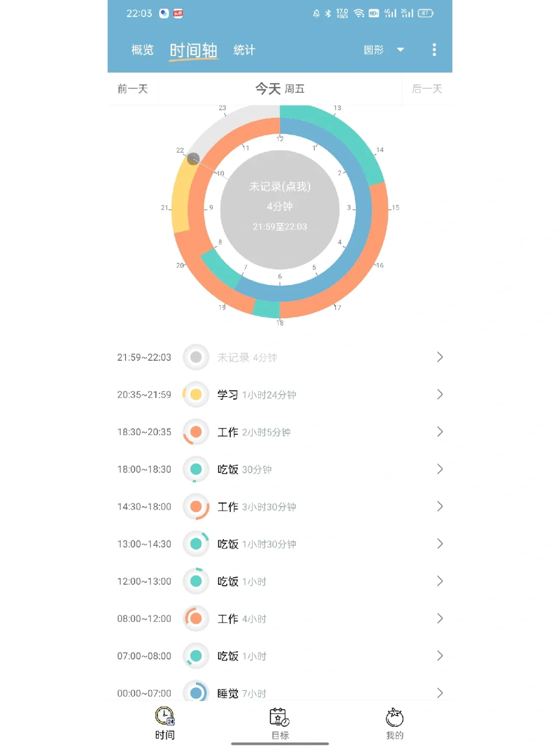Image resolution: width=560 pixels, height=746 pixels.
Task: Switch to the 概览 tab
Action: pos(143,50)
